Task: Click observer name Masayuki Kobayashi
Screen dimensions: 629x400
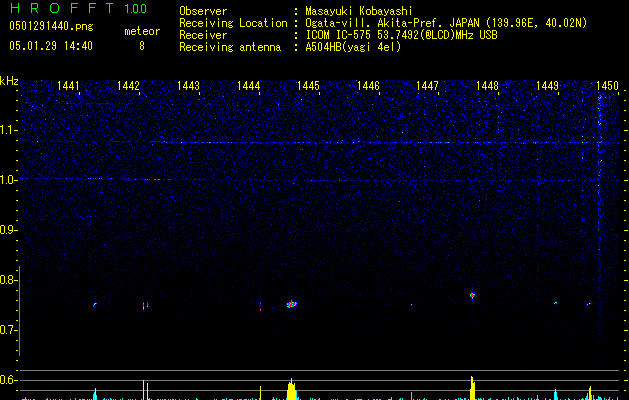Action: point(359,11)
